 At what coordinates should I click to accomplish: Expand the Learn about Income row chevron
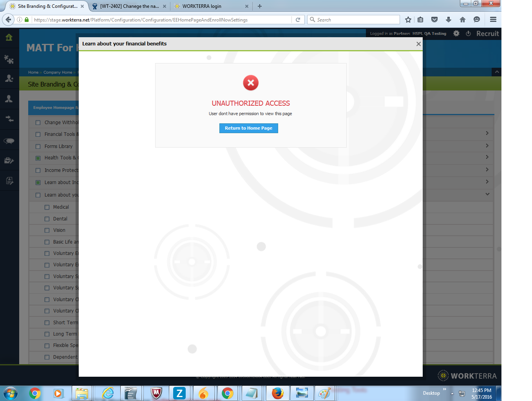(x=487, y=182)
